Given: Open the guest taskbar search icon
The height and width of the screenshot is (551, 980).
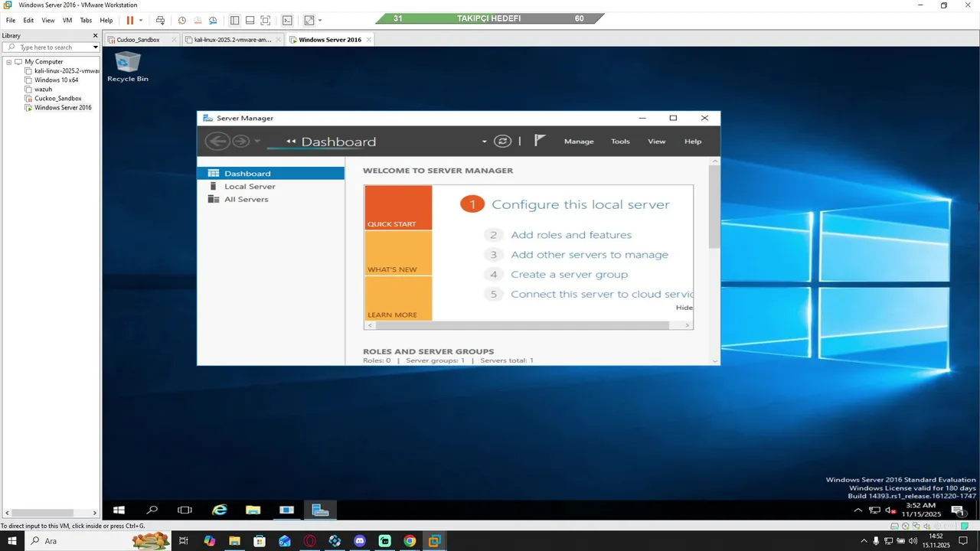Looking at the screenshot, I should (x=152, y=510).
